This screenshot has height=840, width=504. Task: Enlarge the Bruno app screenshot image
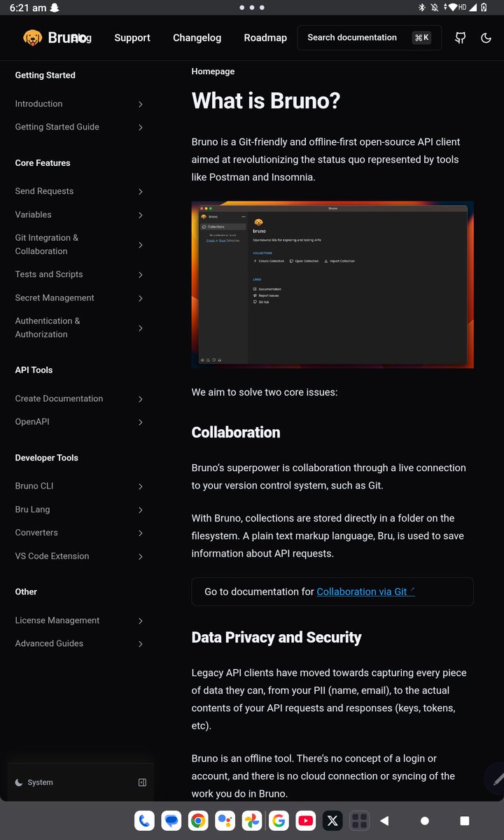click(332, 285)
